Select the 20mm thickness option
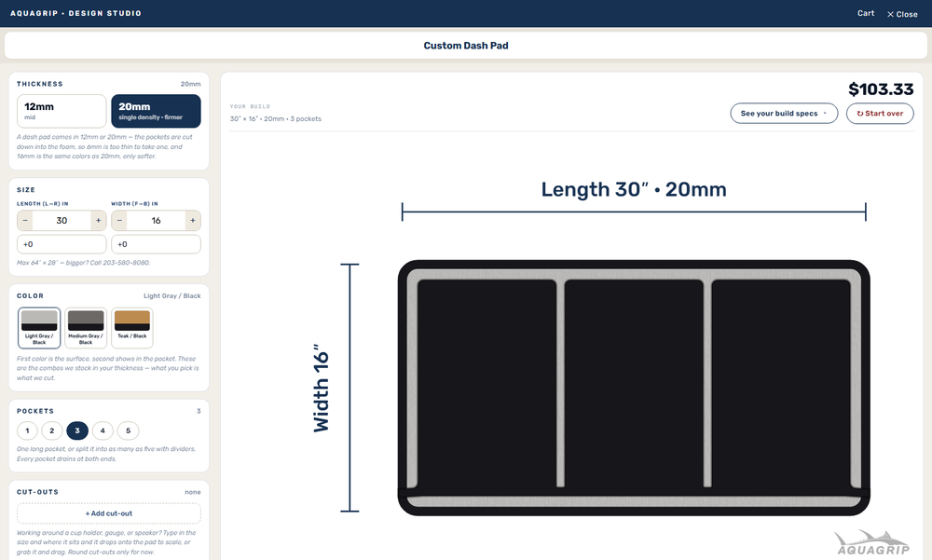The height and width of the screenshot is (560, 932). (156, 111)
